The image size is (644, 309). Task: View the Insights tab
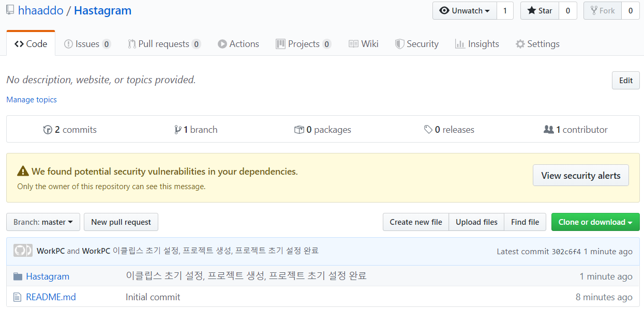click(477, 44)
